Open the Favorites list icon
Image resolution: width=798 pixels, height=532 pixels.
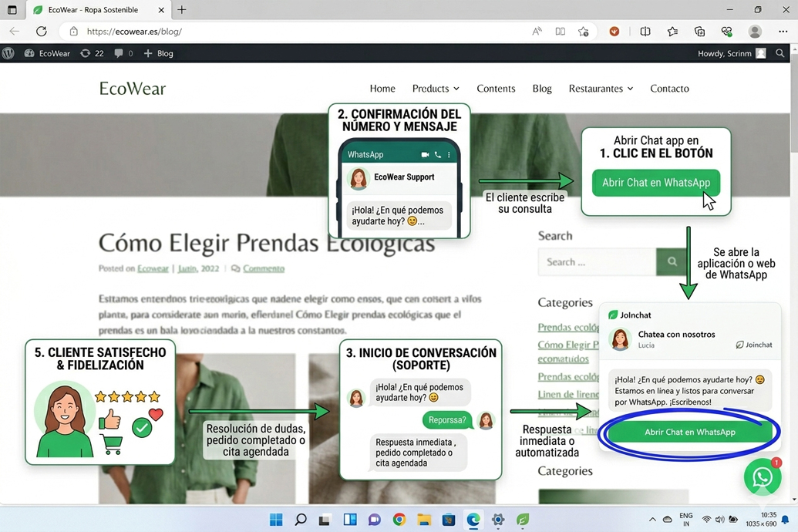click(x=672, y=32)
